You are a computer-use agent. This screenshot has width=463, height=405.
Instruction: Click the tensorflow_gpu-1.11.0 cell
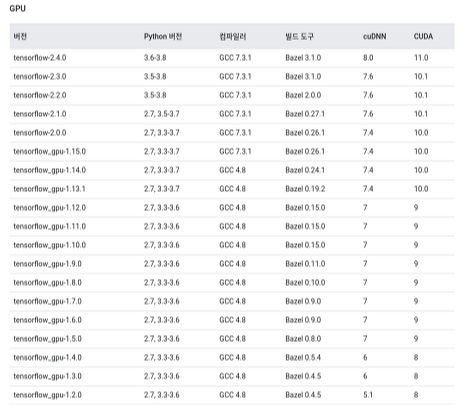pyautogui.click(x=50, y=226)
